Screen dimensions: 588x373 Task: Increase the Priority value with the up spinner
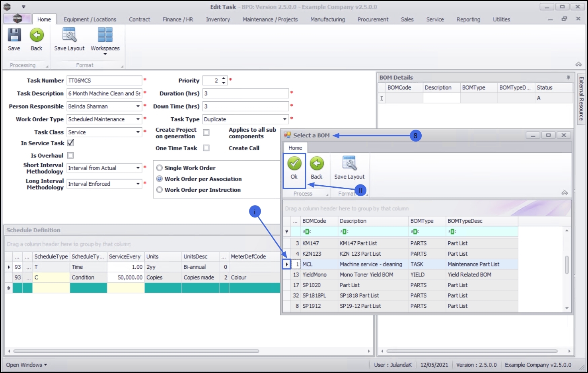click(x=224, y=78)
